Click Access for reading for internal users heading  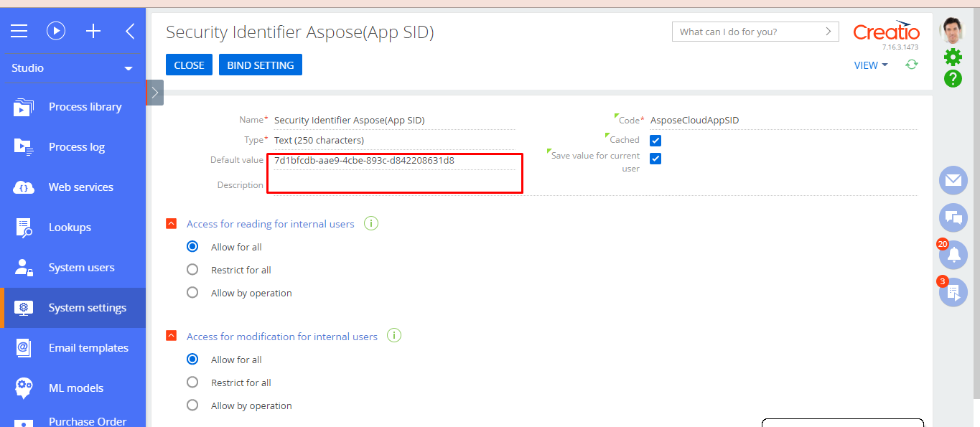pyautogui.click(x=271, y=224)
